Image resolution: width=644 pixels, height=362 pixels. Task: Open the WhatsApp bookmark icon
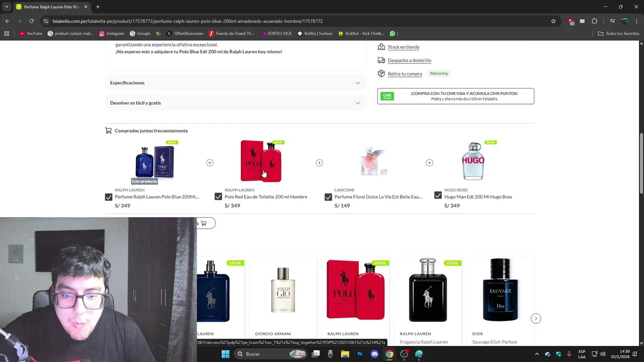tap(392, 34)
